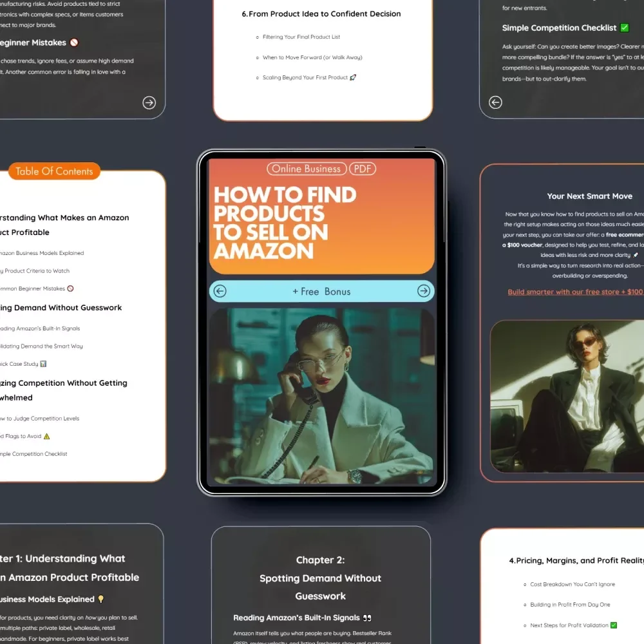Screen dimensions: 644x644
Task: Click the Chapter 2: heading
Action: 320,560
